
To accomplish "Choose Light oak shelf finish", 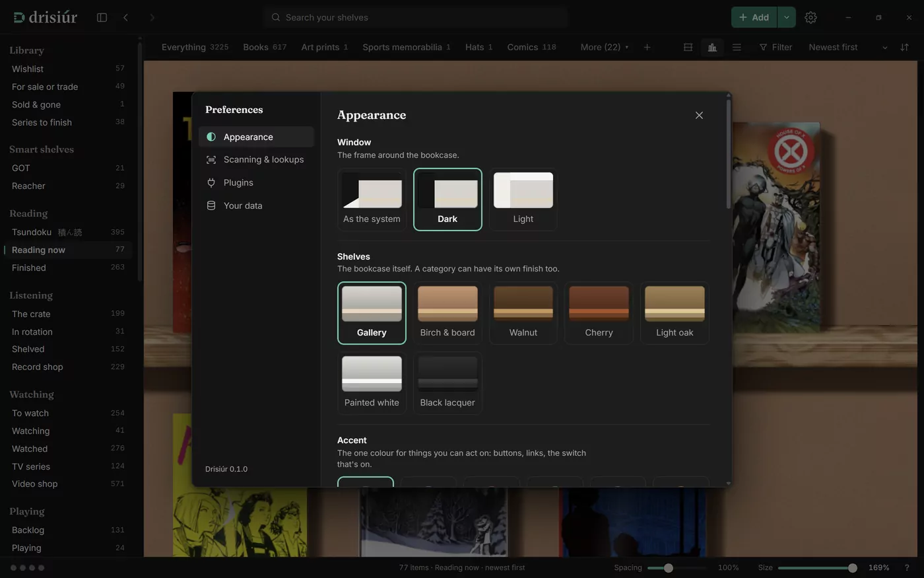I will pos(675,313).
